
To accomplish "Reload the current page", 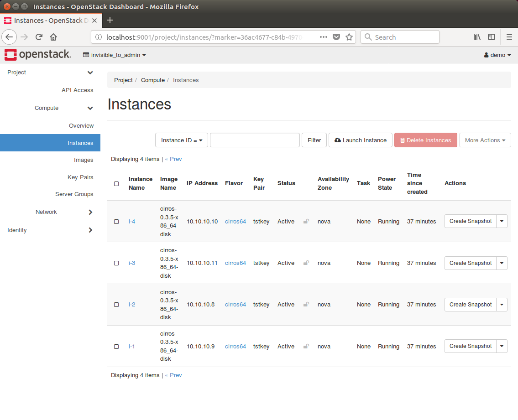I will coord(39,37).
